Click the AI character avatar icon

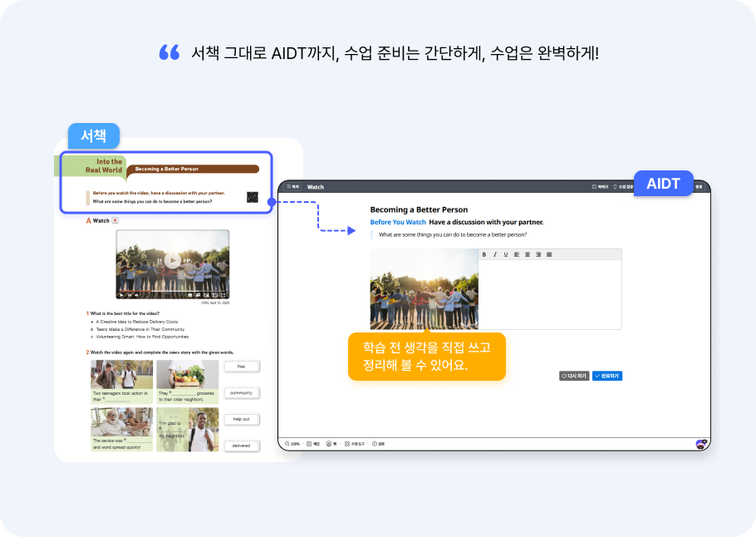pyautogui.click(x=700, y=444)
